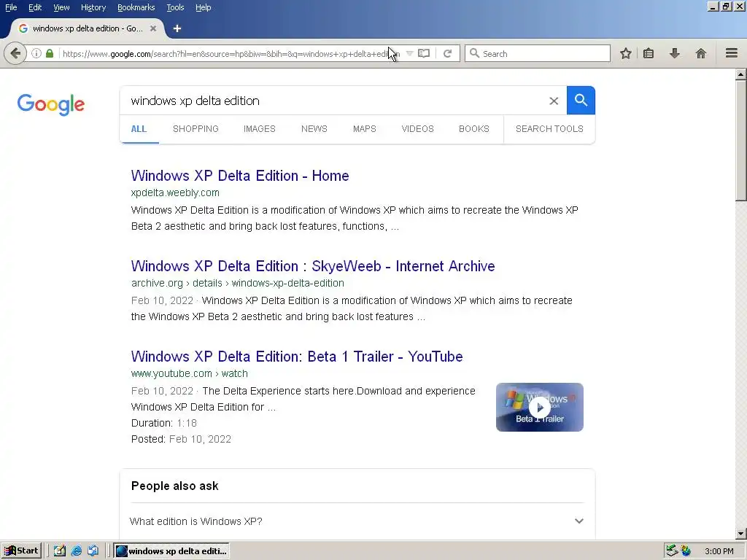The image size is (747, 560).
Task: Open Reader View book icon
Action: pos(424,53)
